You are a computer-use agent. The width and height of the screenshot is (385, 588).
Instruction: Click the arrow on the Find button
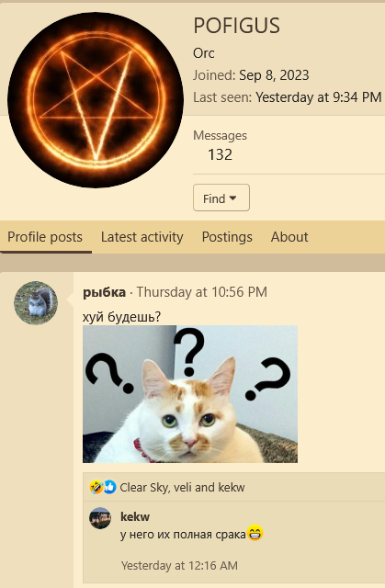point(232,198)
